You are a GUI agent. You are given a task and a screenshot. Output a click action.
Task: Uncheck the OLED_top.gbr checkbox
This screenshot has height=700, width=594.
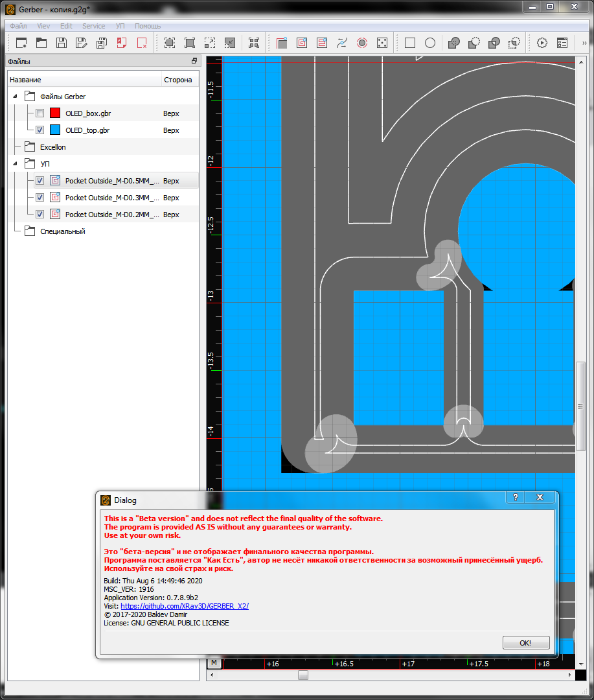pyautogui.click(x=40, y=130)
